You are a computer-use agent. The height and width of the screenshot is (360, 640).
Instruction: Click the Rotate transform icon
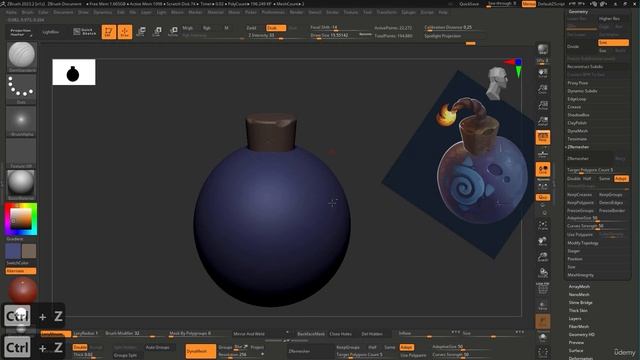(173, 31)
